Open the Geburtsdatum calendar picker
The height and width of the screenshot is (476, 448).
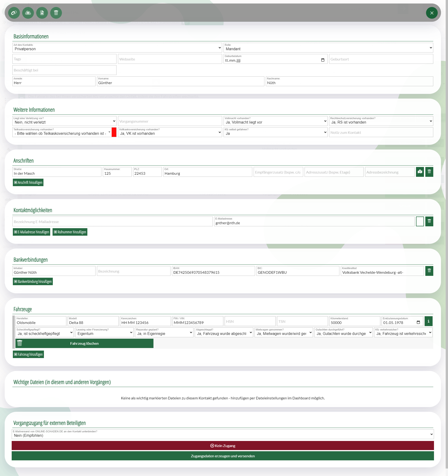click(x=323, y=60)
